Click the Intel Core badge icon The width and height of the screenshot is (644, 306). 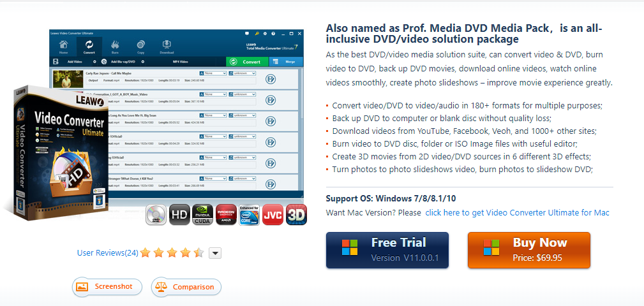250,215
